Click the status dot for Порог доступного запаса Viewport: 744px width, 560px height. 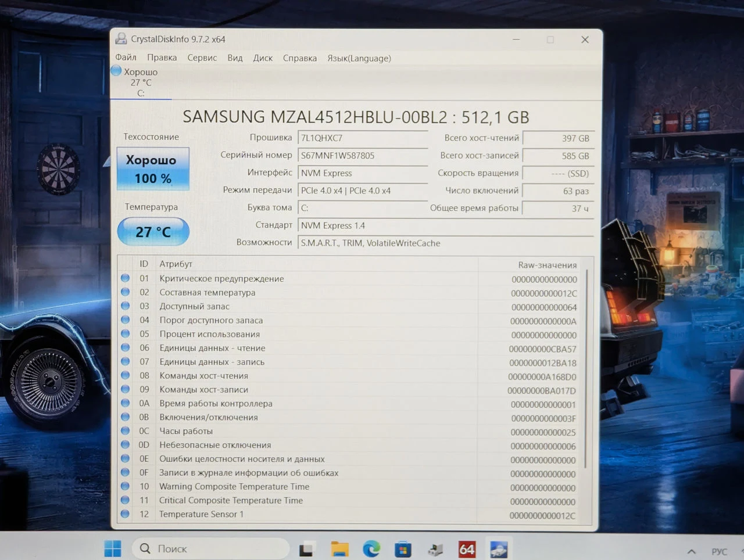(x=125, y=320)
